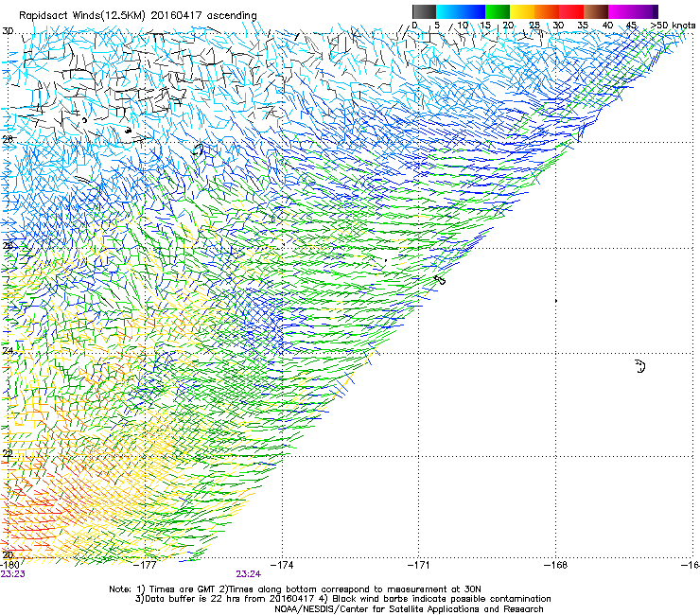The height and width of the screenshot is (615, 700).
Task: Click the latitude label '20'
Action: [8, 554]
